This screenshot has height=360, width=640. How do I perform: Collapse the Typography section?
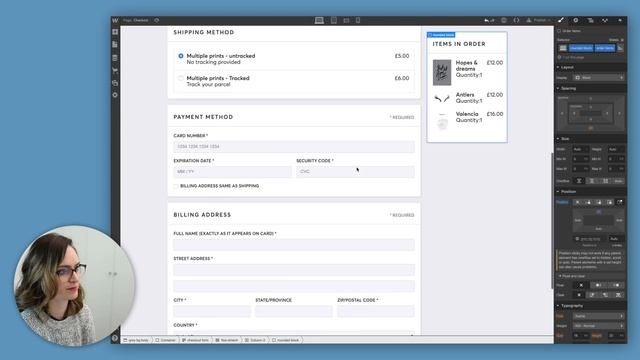click(570, 306)
